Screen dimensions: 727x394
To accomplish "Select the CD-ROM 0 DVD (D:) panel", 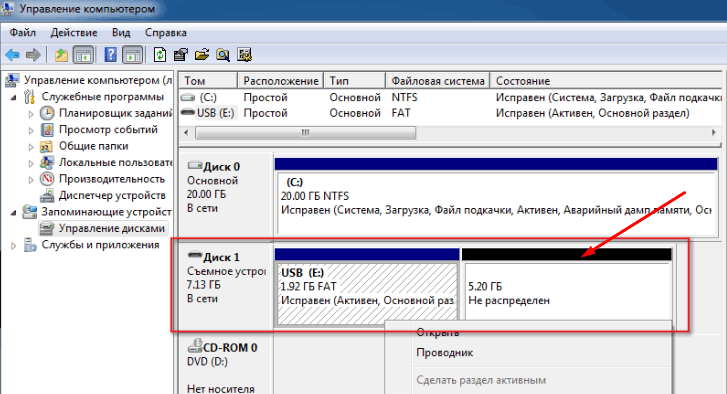I will [x=226, y=365].
